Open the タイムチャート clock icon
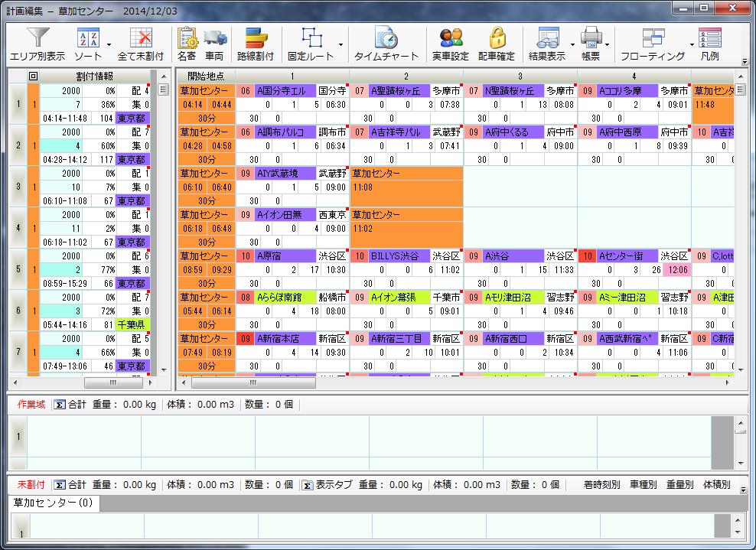 (x=386, y=38)
